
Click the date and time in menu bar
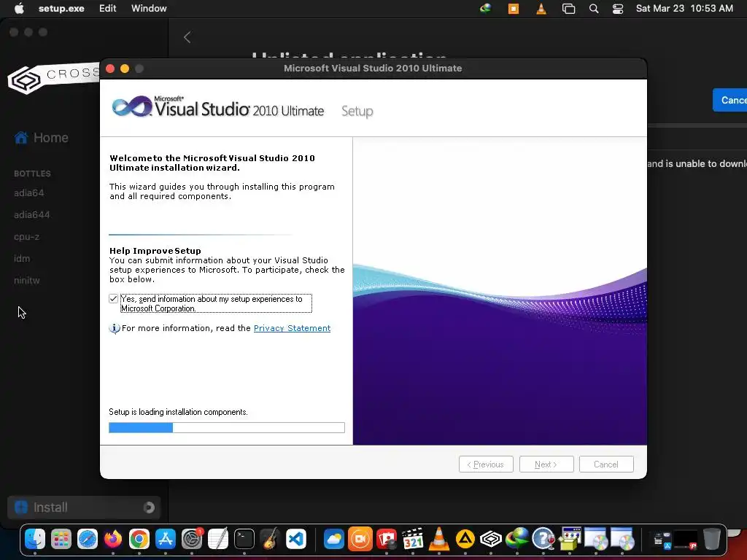(684, 8)
